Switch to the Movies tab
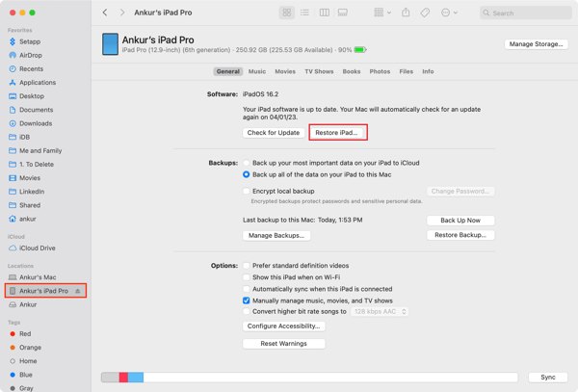This screenshot has height=392, width=578. coord(285,71)
